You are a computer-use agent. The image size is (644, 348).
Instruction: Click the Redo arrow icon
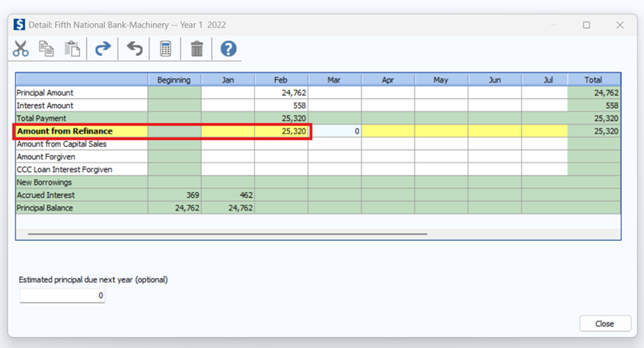point(102,49)
